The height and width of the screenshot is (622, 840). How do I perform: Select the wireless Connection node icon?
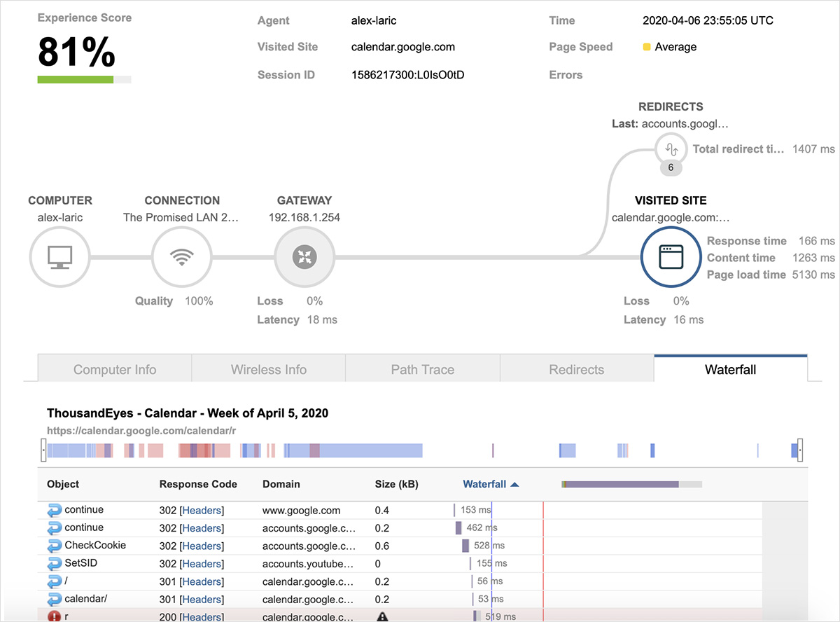point(182,258)
